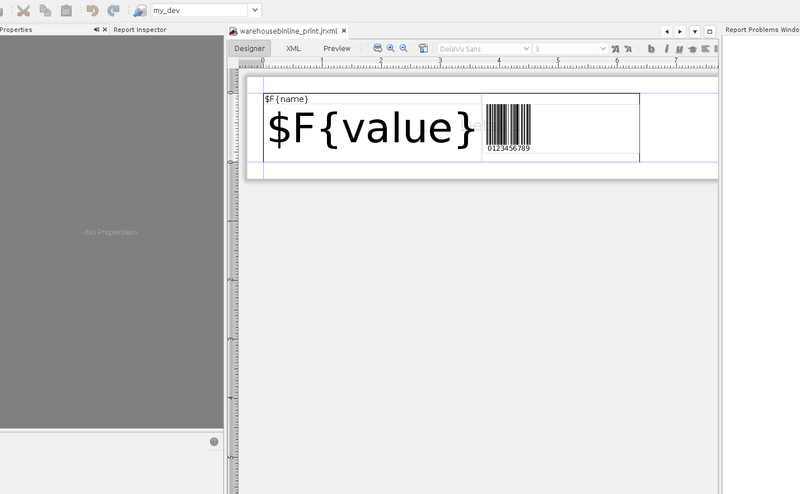The image size is (800, 494).
Task: Open the my_dev datasource dropdown
Action: [255, 10]
